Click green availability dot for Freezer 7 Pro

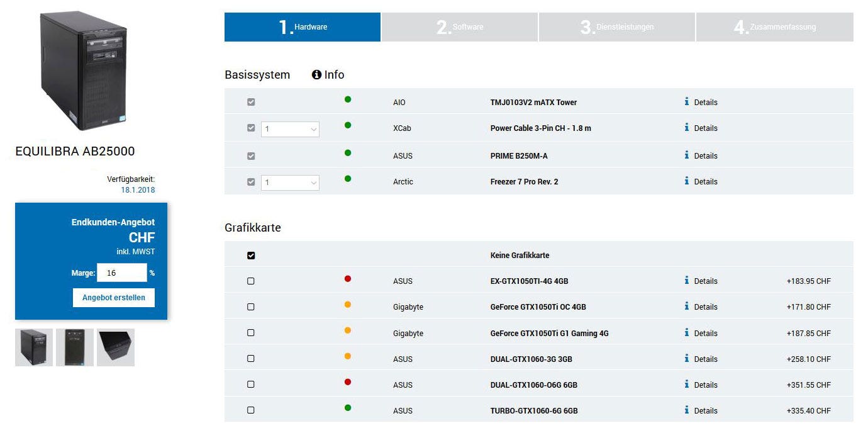click(348, 179)
